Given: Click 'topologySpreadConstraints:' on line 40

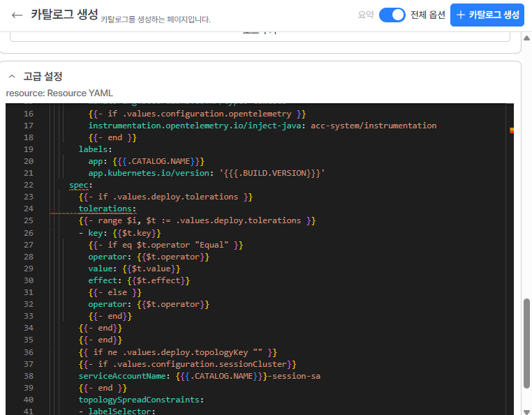Looking at the screenshot, I should click(x=142, y=400).
